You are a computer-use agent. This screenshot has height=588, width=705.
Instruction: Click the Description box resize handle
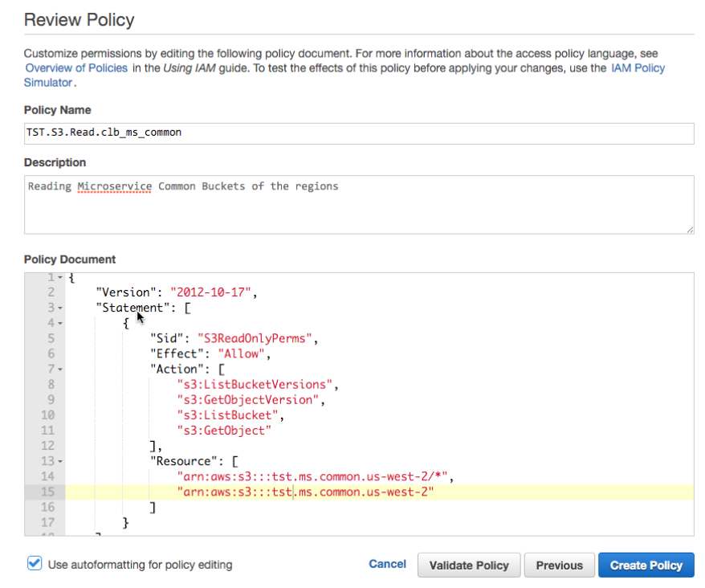click(x=690, y=230)
